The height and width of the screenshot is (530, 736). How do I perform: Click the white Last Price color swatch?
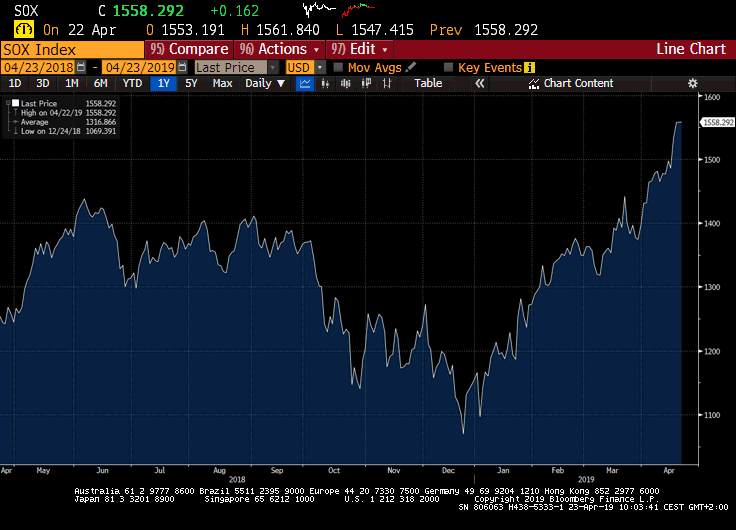coord(15,103)
